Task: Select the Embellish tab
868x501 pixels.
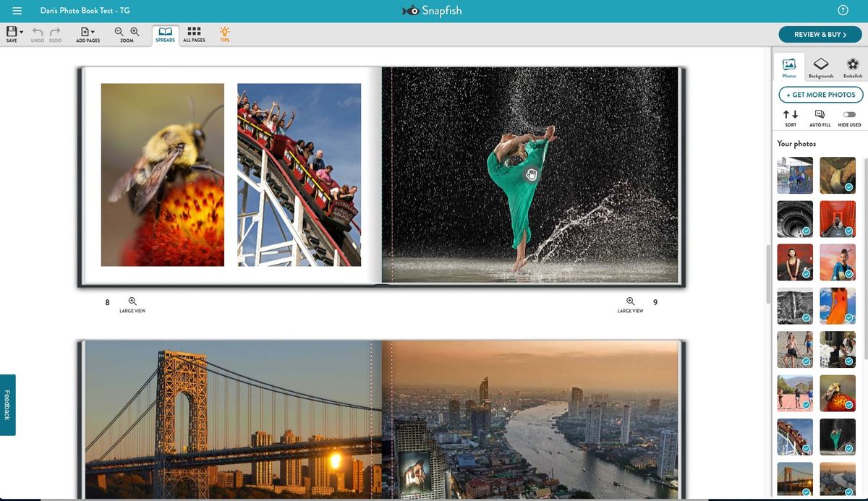Action: coord(852,67)
